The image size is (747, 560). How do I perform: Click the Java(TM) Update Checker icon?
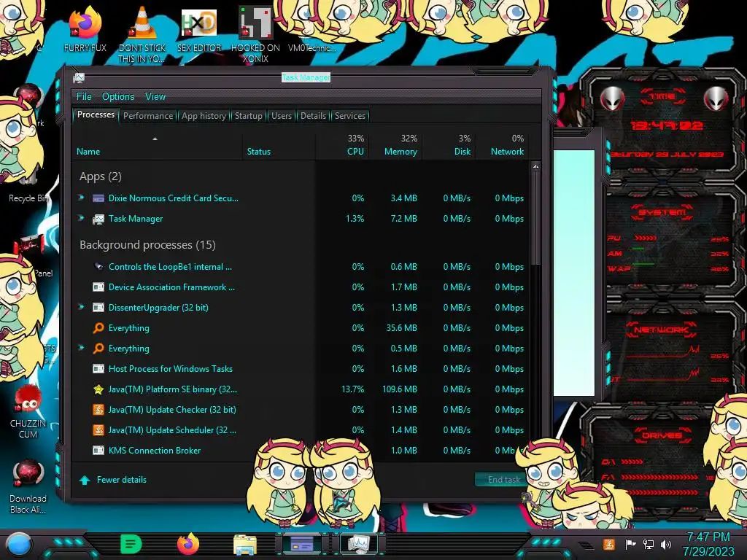(98, 410)
